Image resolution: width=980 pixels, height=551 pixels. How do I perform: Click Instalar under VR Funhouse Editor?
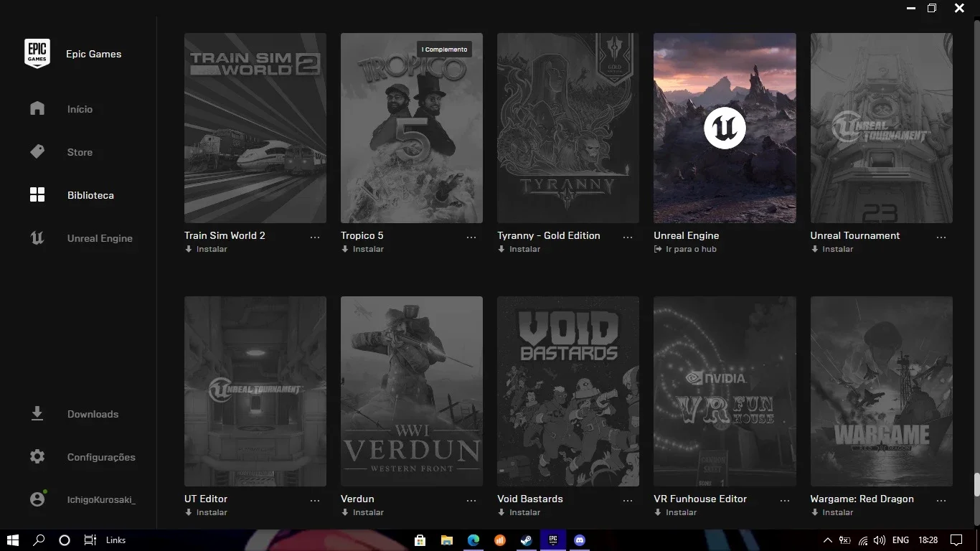pyautogui.click(x=675, y=512)
